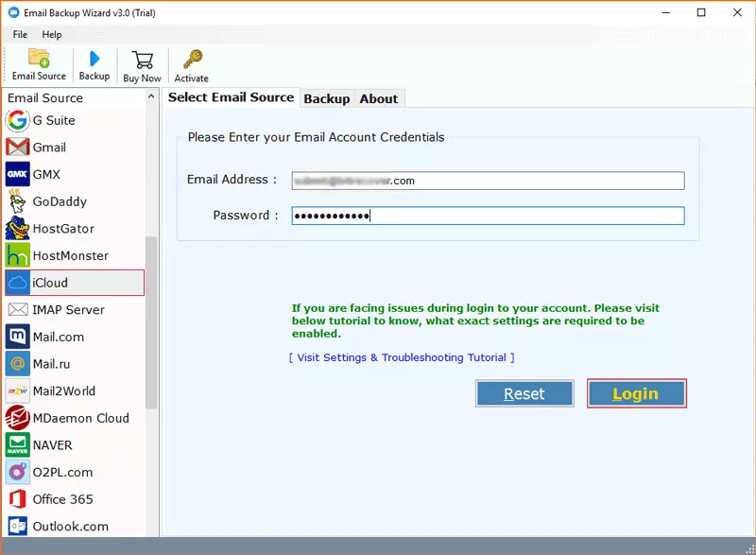The height and width of the screenshot is (555, 756).
Task: Select MDaemon Cloud in the source list
Action: click(80, 418)
